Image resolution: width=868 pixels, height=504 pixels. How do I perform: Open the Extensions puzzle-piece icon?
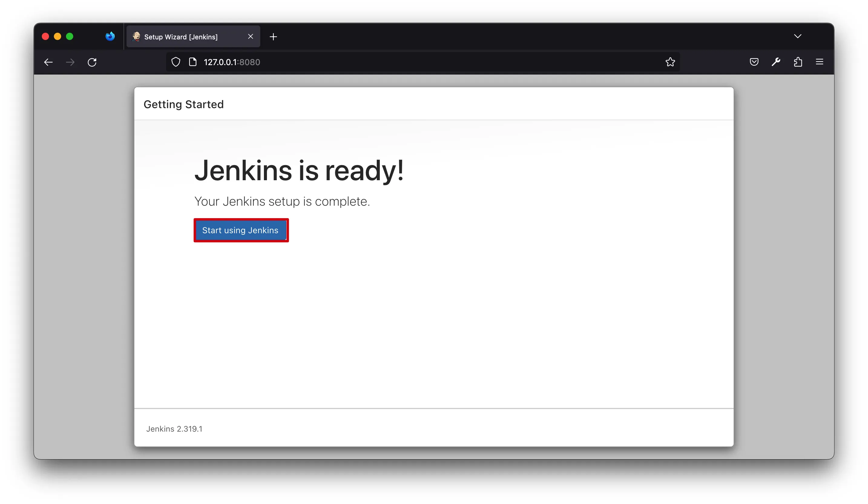[x=798, y=62]
